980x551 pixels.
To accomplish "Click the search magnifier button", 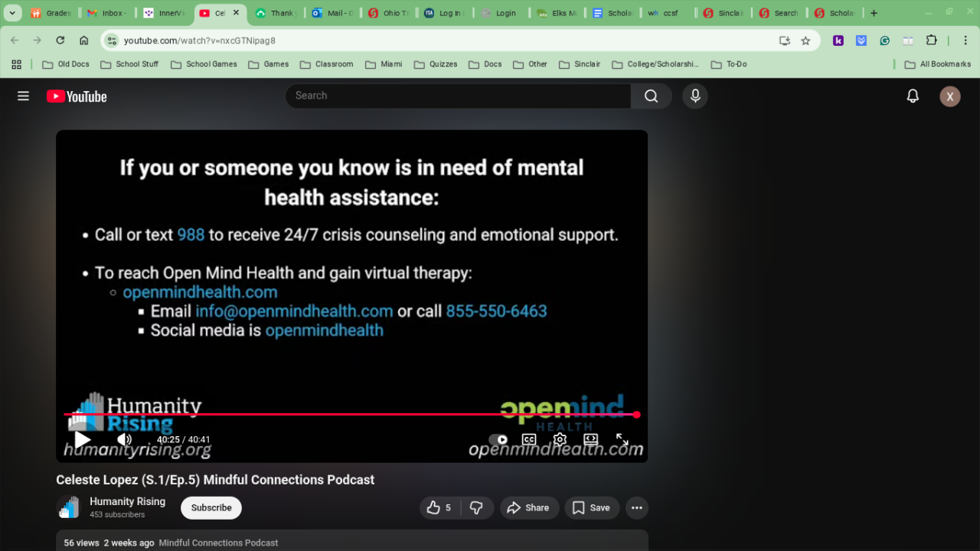I will 652,96.
